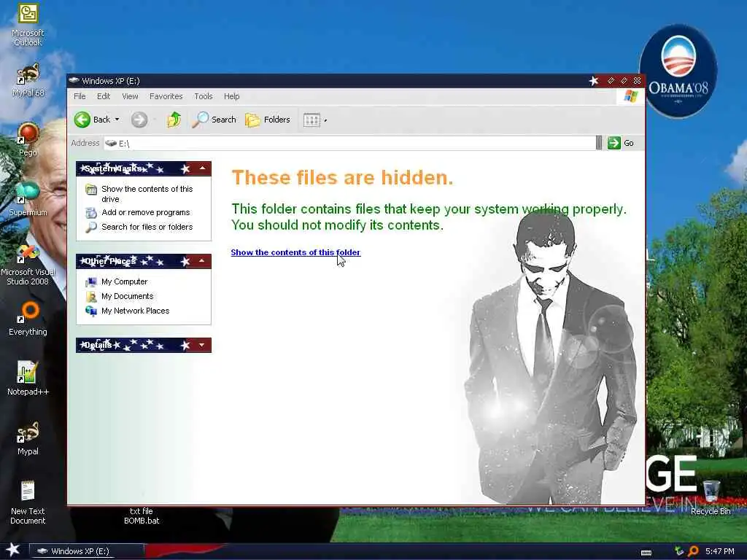Viewport: 747px width, 560px height.
Task: Click the address bar showing E:\
Action: coord(349,144)
